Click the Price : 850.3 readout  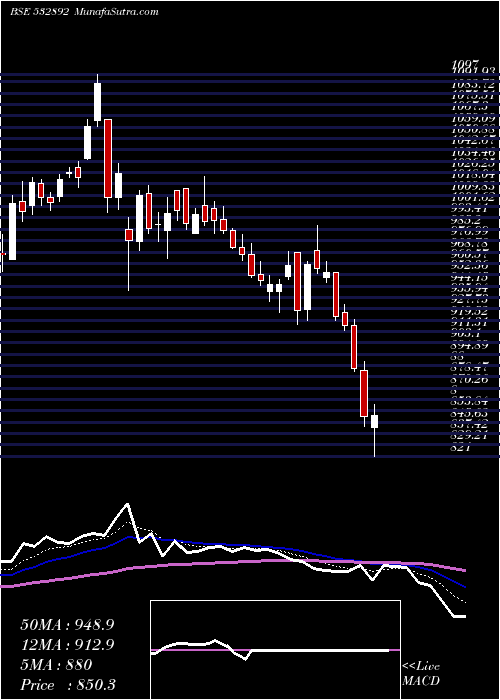[70, 685]
